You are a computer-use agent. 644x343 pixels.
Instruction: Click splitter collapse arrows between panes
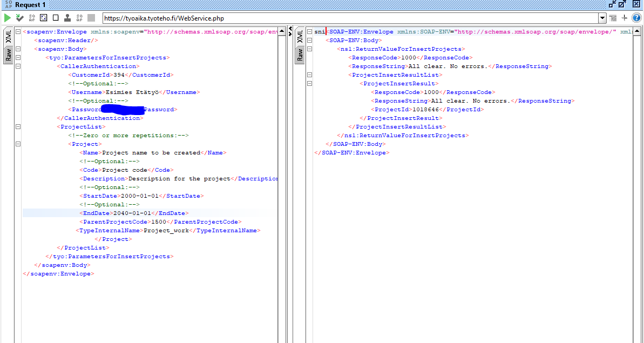[x=290, y=32]
